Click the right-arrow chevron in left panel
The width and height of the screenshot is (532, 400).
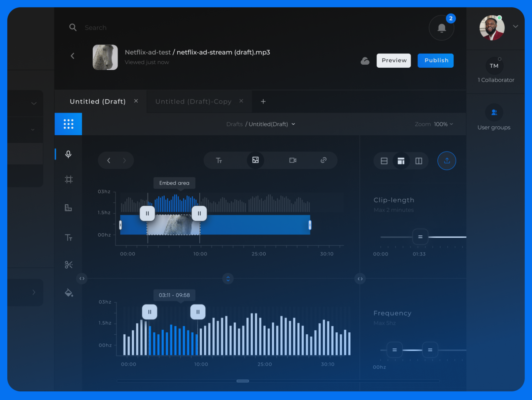pos(34,292)
